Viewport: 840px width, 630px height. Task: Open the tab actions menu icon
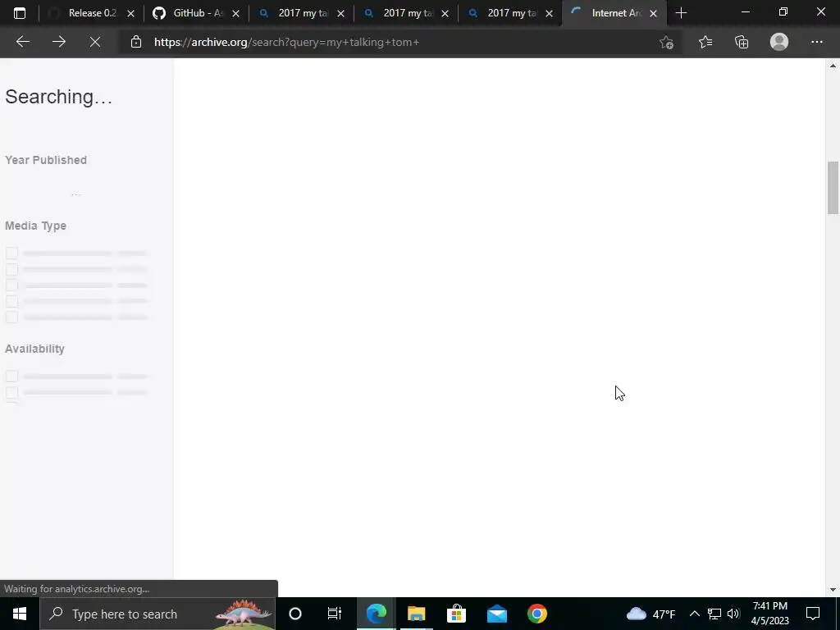(20, 13)
